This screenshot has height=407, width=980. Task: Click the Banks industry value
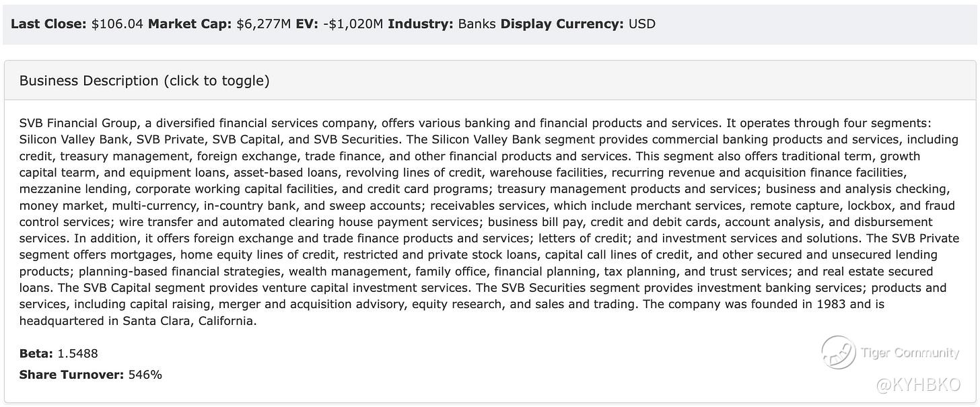pos(477,24)
